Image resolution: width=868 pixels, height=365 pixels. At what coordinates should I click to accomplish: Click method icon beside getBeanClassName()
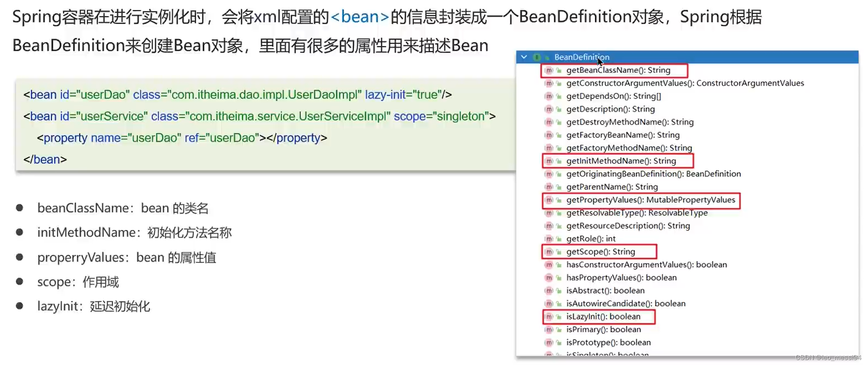point(549,70)
